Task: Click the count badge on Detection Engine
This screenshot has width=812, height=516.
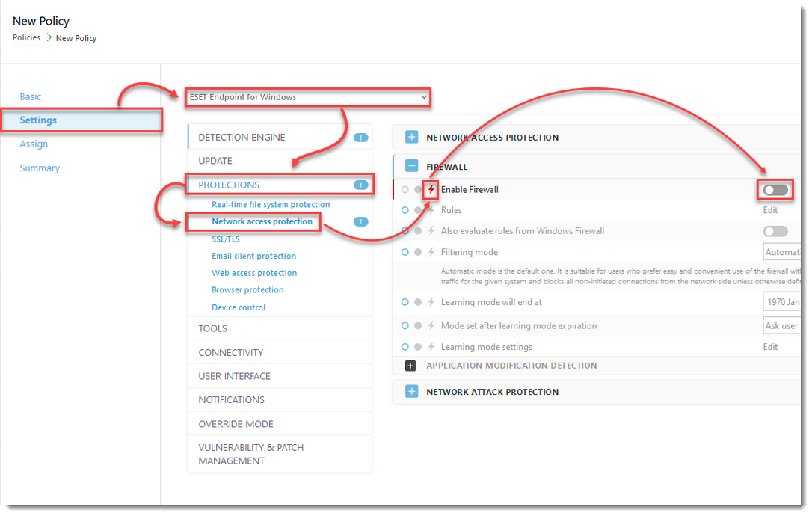Action: 360,138
